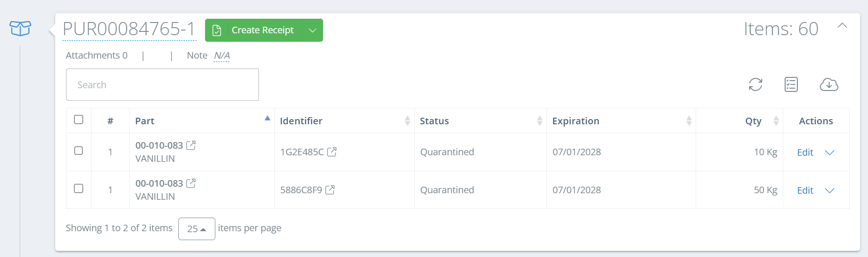The width and height of the screenshot is (868, 257).
Task: Open part link icon in second VANILLIN row
Action: [x=191, y=183]
